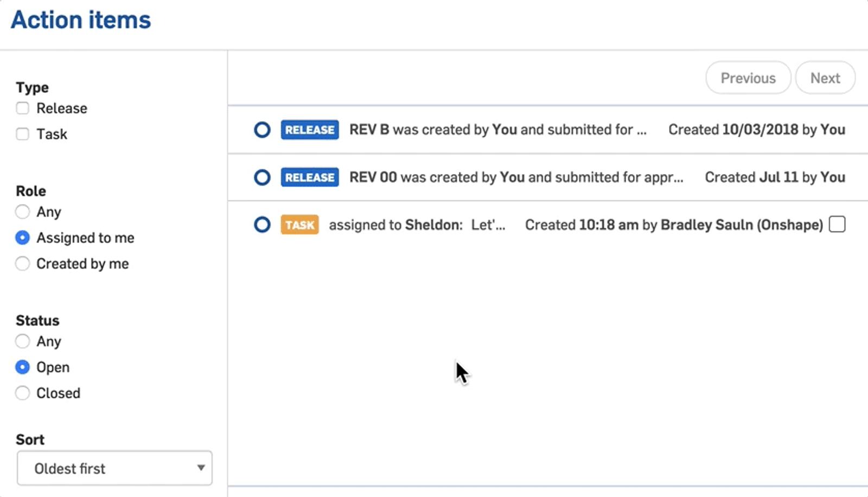Viewport: 868px width, 497px height.
Task: Click the RELEASE badge on REV 00 row
Action: point(310,177)
